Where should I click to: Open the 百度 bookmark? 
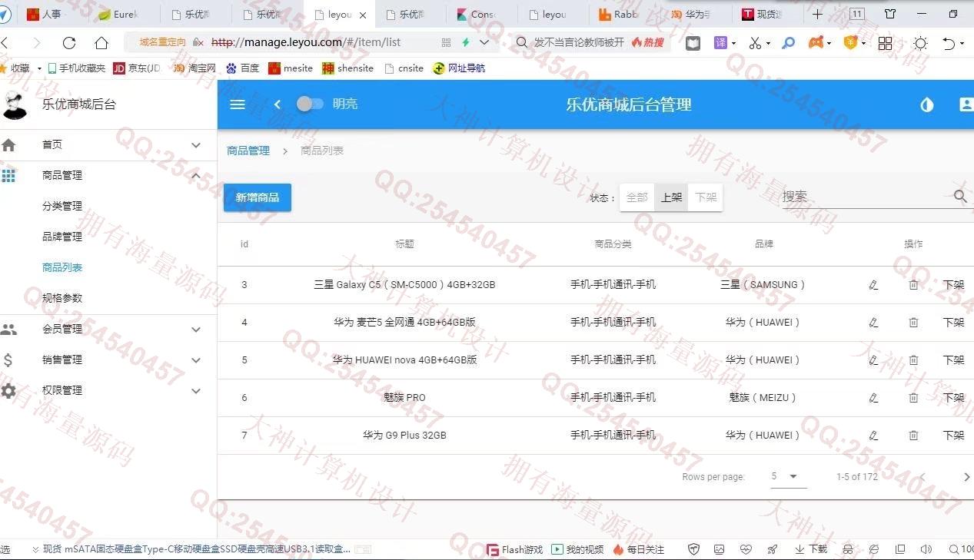pos(242,68)
